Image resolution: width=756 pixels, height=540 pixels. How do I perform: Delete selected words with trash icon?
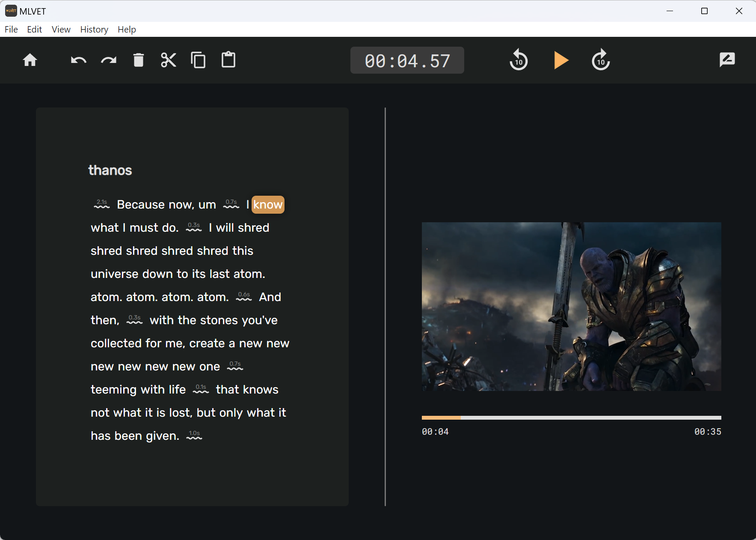tap(139, 60)
